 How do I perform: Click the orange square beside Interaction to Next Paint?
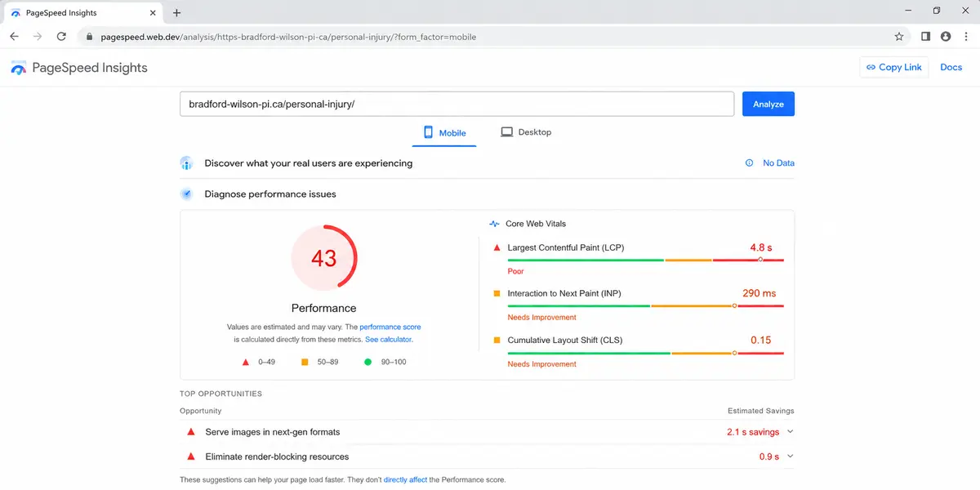[x=497, y=294]
